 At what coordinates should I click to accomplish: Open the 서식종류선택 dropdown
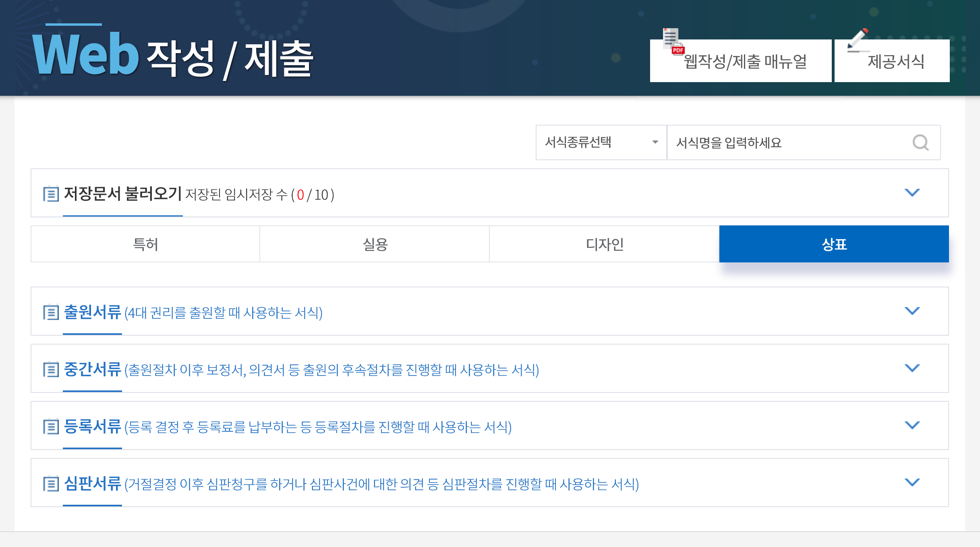point(601,142)
